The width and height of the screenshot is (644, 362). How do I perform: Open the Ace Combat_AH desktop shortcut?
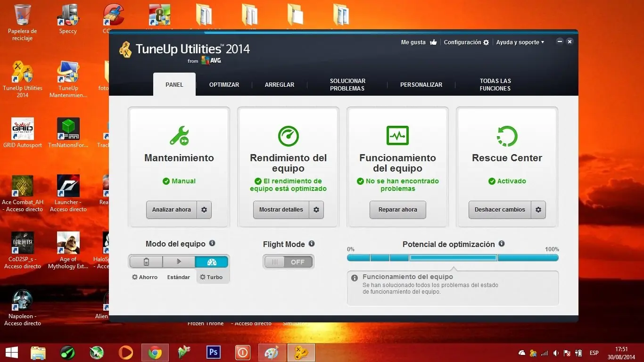click(23, 194)
